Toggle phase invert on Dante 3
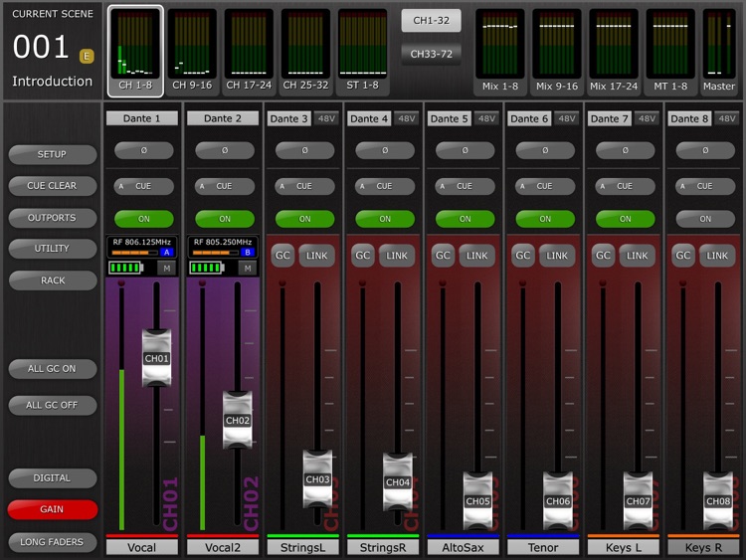 (x=304, y=150)
